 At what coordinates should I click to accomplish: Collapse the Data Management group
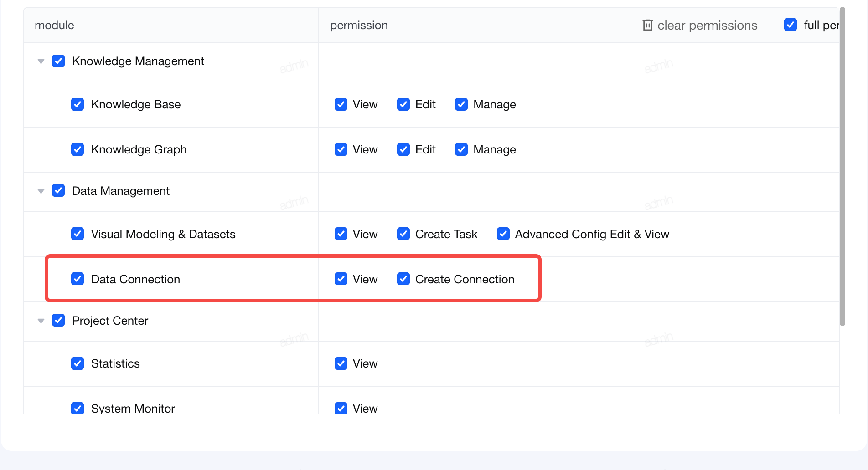(x=41, y=191)
